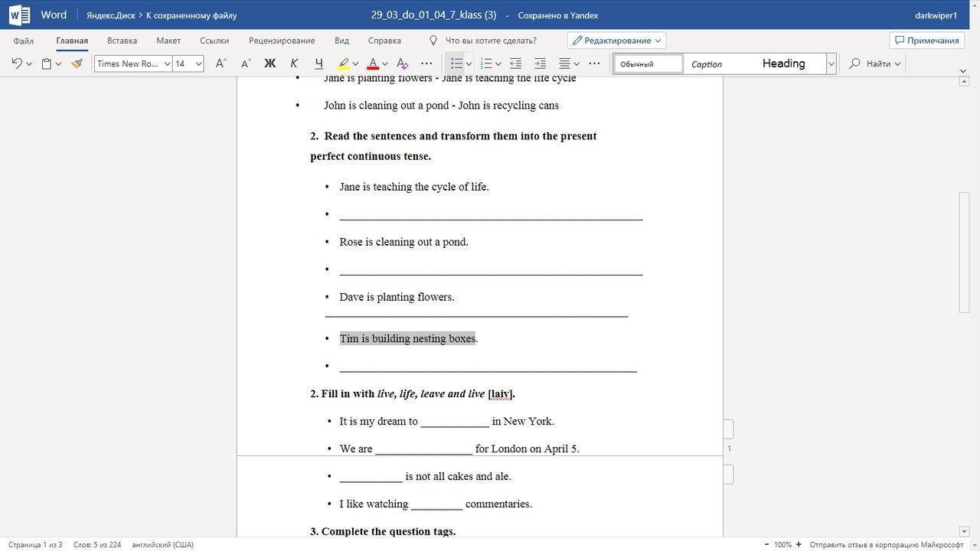The height and width of the screenshot is (551, 980).
Task: Toggle numbered list formatting
Action: tap(485, 64)
